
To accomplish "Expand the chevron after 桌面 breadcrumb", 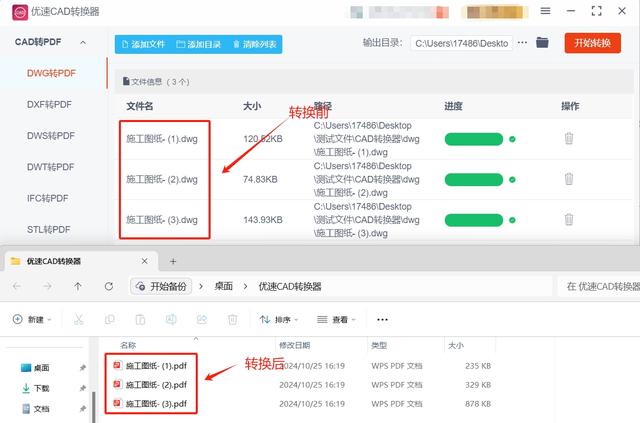I will coord(245,287).
